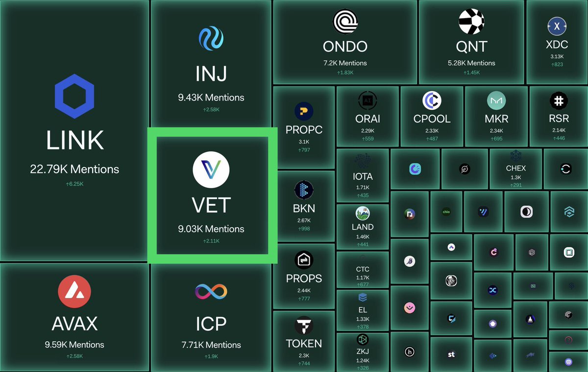Click '22.79K Mentions' under LINK
The height and width of the screenshot is (372, 588).
(x=74, y=170)
